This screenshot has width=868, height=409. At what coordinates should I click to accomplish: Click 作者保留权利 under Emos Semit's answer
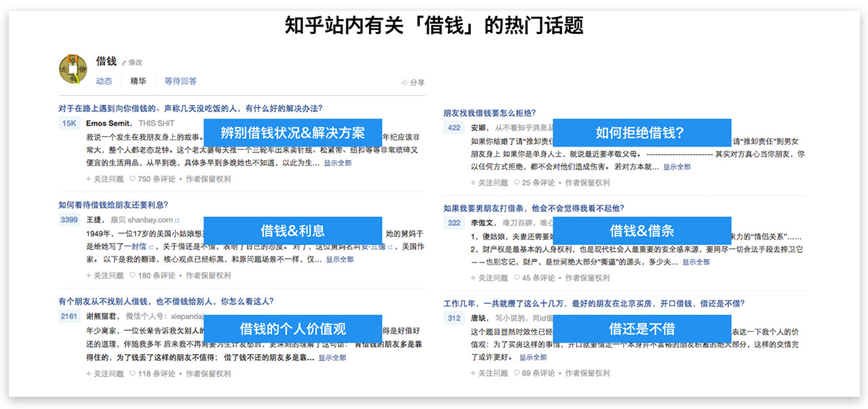[x=208, y=179]
